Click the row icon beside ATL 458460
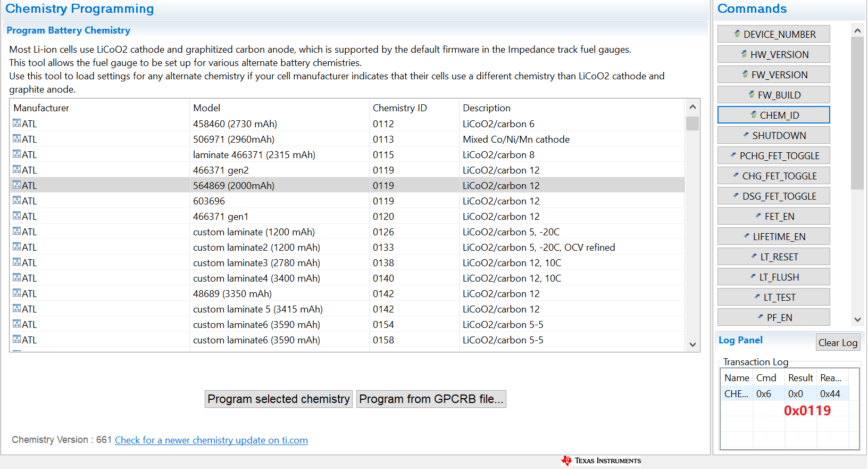This screenshot has height=469, width=868. pyautogui.click(x=17, y=124)
